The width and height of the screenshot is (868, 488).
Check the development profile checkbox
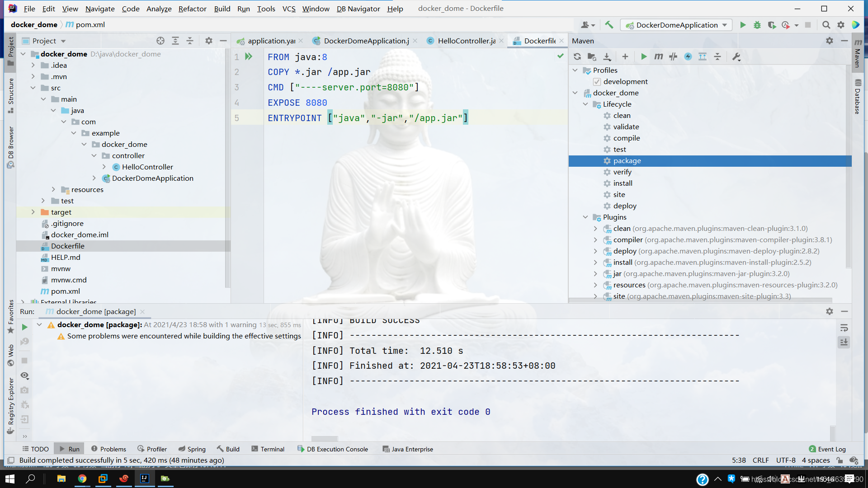point(597,82)
